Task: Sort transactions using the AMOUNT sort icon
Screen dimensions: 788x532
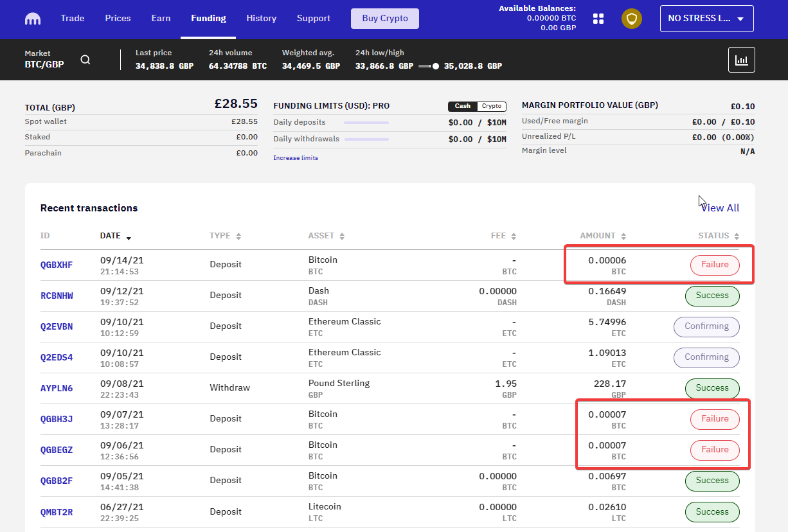Action: (x=622, y=236)
